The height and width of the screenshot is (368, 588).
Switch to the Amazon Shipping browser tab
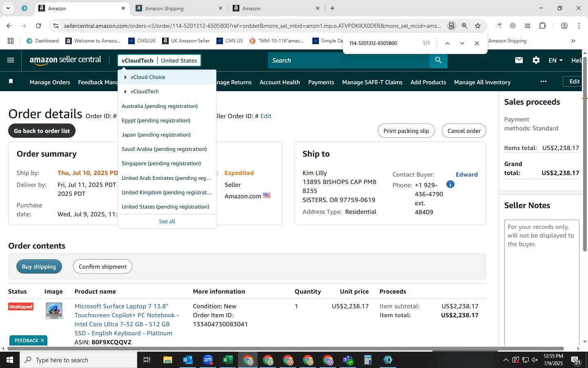coord(180,8)
